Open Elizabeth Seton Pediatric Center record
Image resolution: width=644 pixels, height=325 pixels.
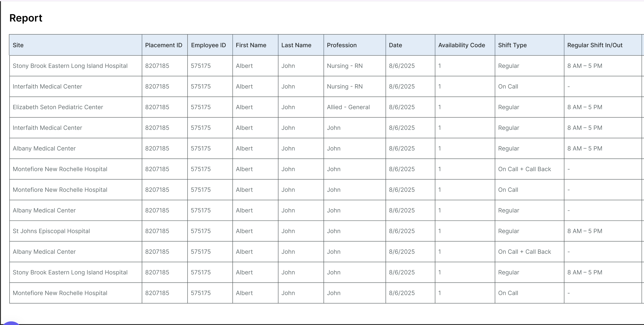(x=58, y=107)
